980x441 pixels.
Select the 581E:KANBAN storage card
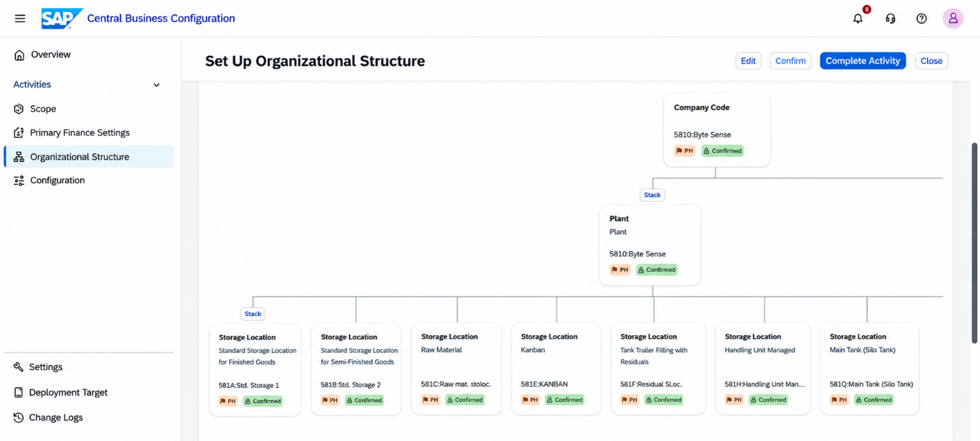click(557, 369)
